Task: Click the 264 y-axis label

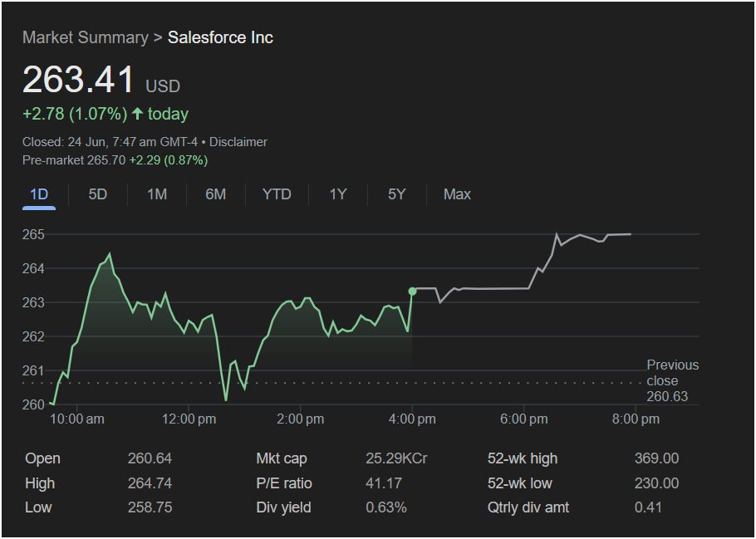Action: (33, 268)
